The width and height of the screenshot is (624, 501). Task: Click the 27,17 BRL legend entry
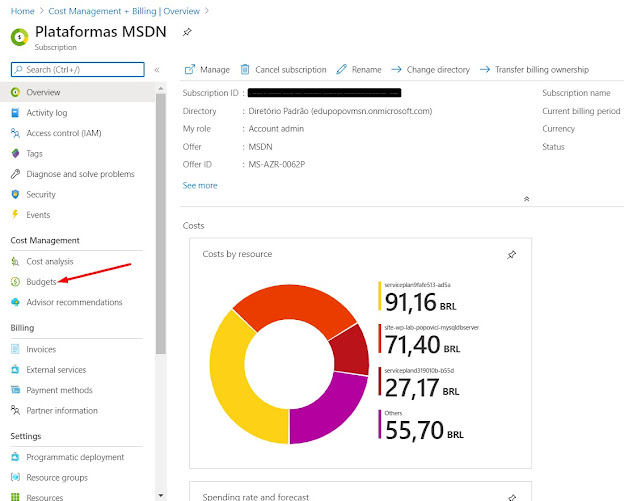pyautogui.click(x=419, y=382)
